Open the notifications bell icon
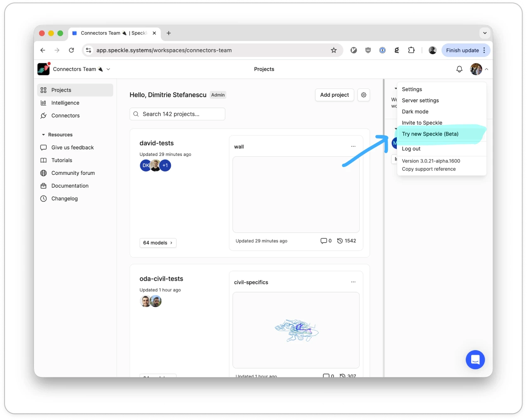The width and height of the screenshot is (527, 420). (459, 69)
